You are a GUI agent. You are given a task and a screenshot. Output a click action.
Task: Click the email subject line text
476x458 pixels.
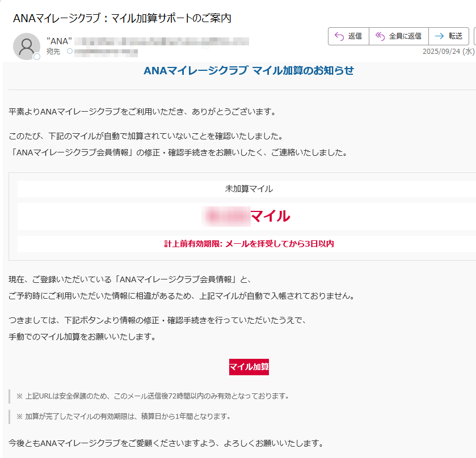(122, 18)
